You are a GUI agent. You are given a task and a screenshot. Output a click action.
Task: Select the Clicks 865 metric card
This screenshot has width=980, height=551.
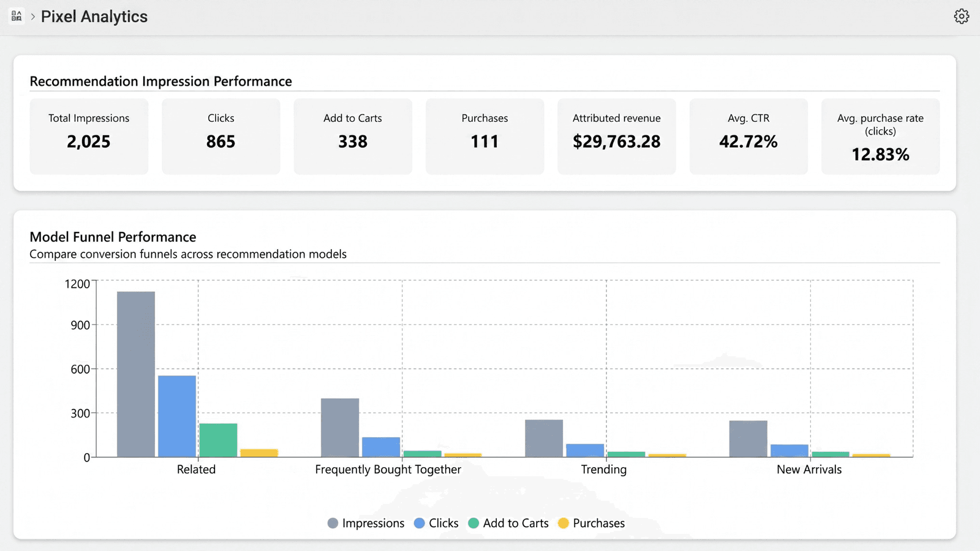[x=221, y=137]
